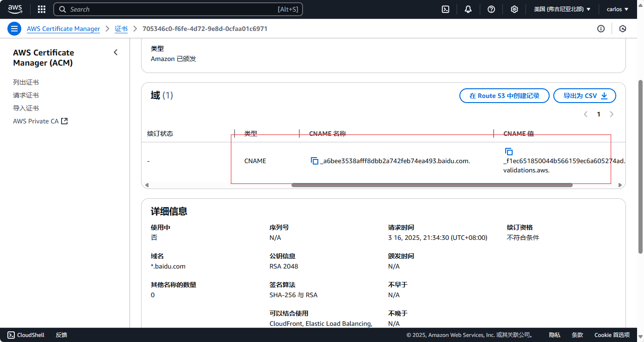The width and height of the screenshot is (644, 342).
Task: Toggle the blue hamburger navigation menu
Action: [x=14, y=29]
